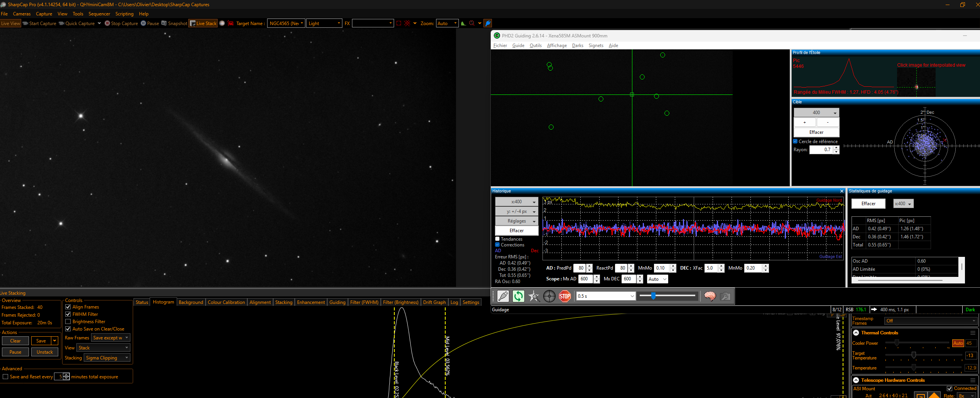This screenshot has height=398, width=980.
Task: Open the Target Name dropdown
Action: pos(286,23)
